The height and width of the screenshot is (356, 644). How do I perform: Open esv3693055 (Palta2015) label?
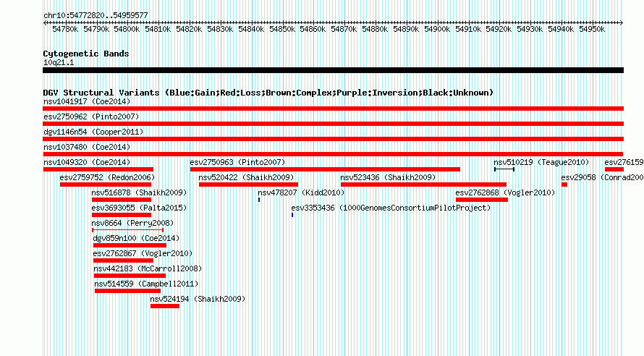pos(139,208)
